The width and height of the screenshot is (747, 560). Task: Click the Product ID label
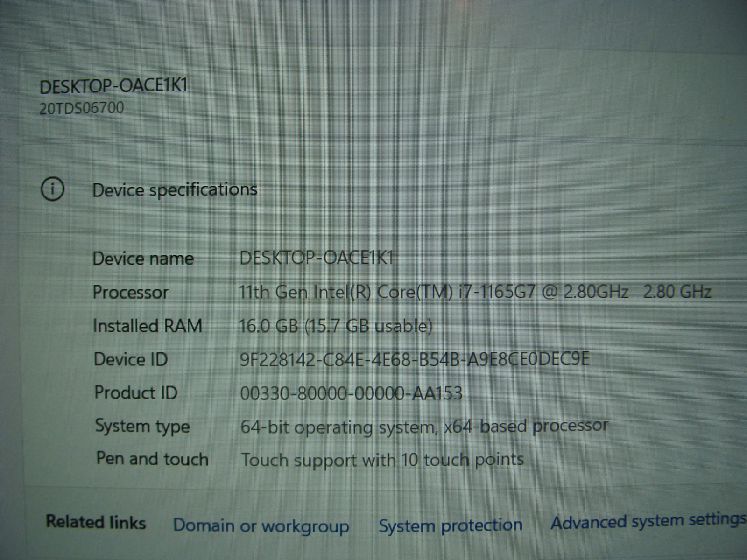pos(136,392)
